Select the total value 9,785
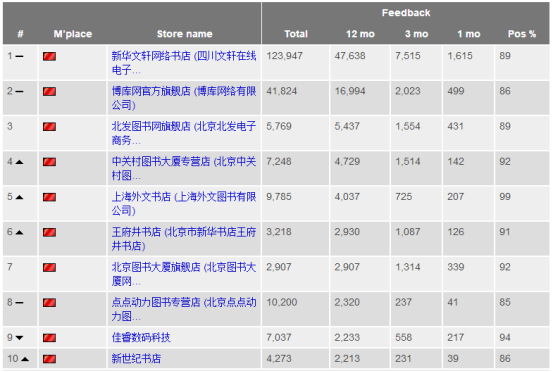Viewport: 554px width, 372px height. 279,196
